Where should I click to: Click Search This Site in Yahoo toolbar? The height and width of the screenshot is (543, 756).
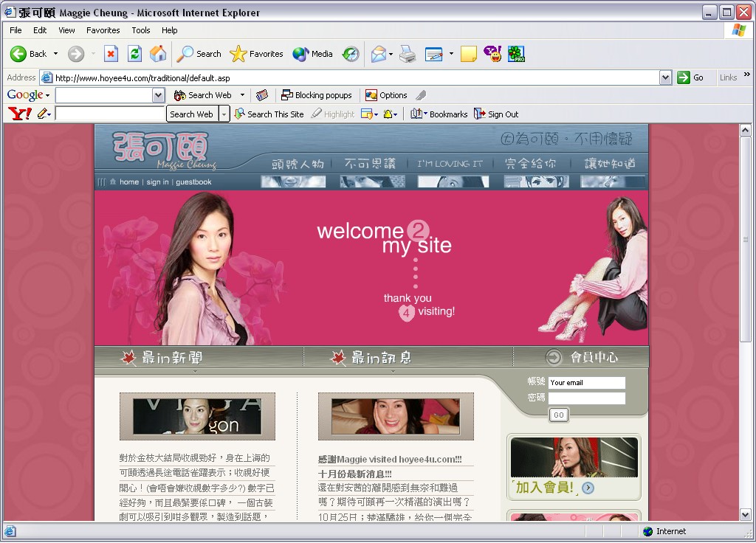(269, 114)
